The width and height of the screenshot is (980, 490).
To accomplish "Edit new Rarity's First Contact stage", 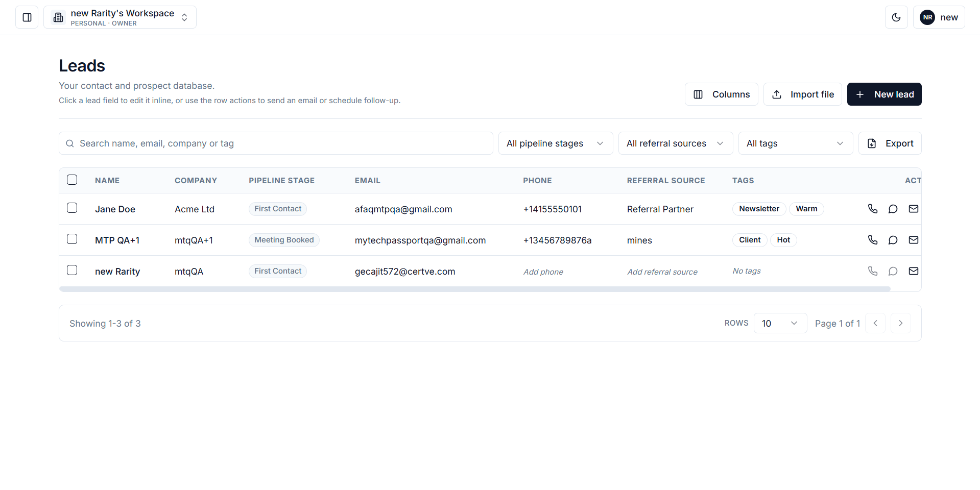I will [x=278, y=271].
